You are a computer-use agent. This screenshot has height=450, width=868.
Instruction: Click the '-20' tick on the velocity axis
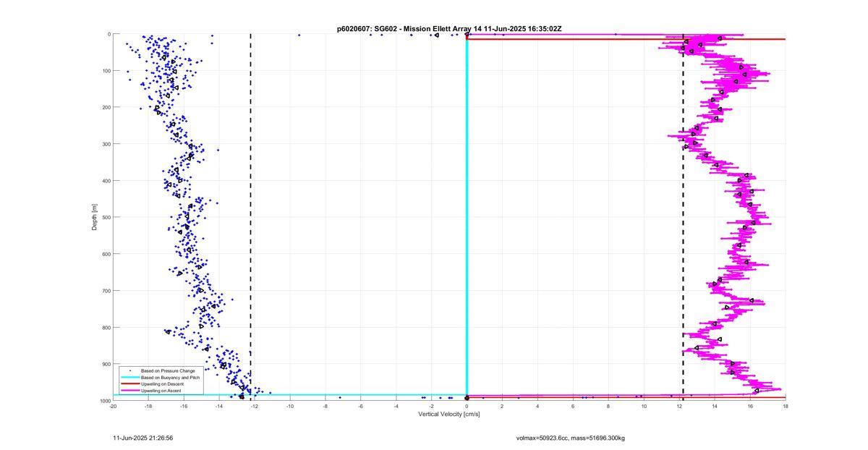[x=113, y=406]
